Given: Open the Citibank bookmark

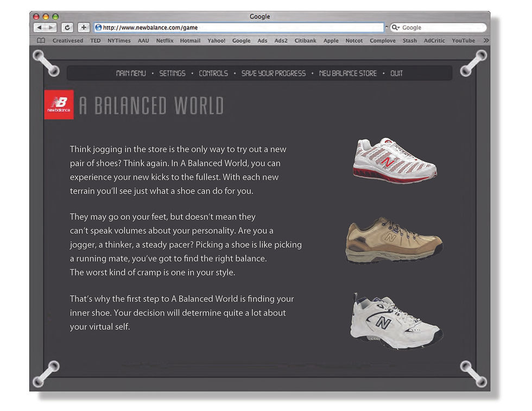Looking at the screenshot, I should coord(305,41).
